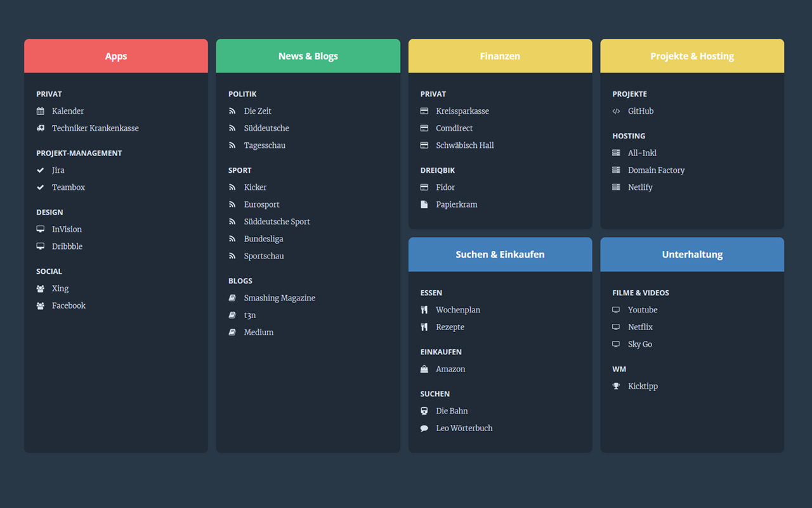Click the SOCIAL section heading
812x508 pixels.
pyautogui.click(x=49, y=271)
